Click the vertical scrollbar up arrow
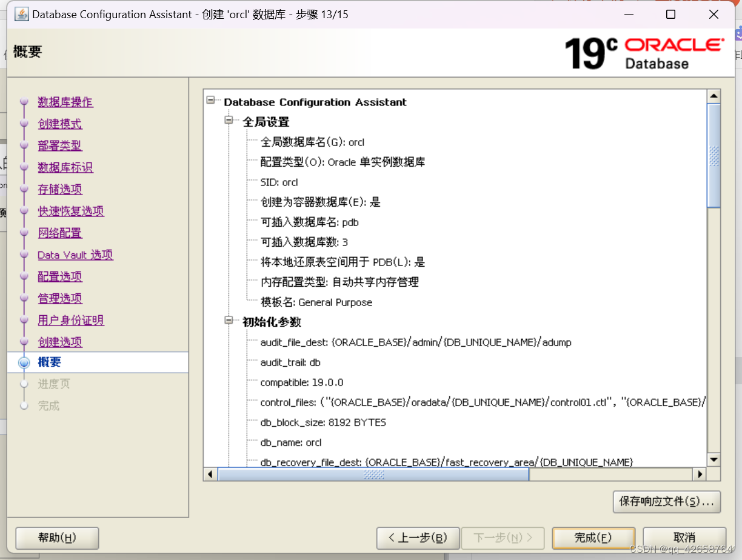742x560 pixels. tap(714, 96)
